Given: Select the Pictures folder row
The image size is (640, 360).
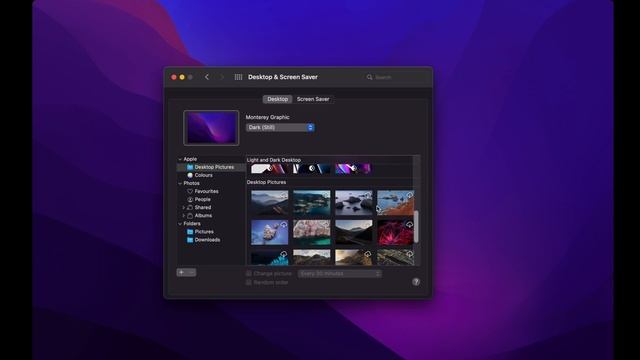Looking at the screenshot, I should pos(211,231).
